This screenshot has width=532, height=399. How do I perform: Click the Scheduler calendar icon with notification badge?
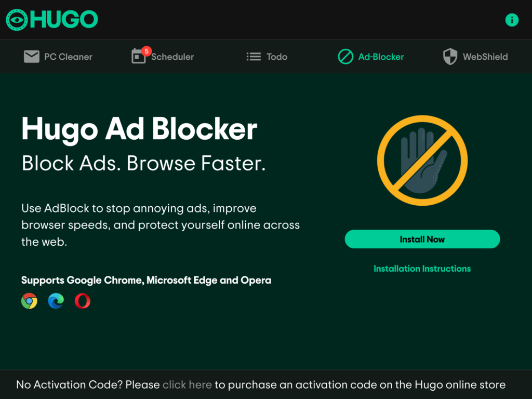pyautogui.click(x=138, y=57)
